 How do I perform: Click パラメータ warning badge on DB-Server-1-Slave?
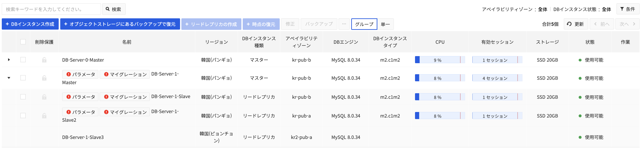tap(80, 97)
